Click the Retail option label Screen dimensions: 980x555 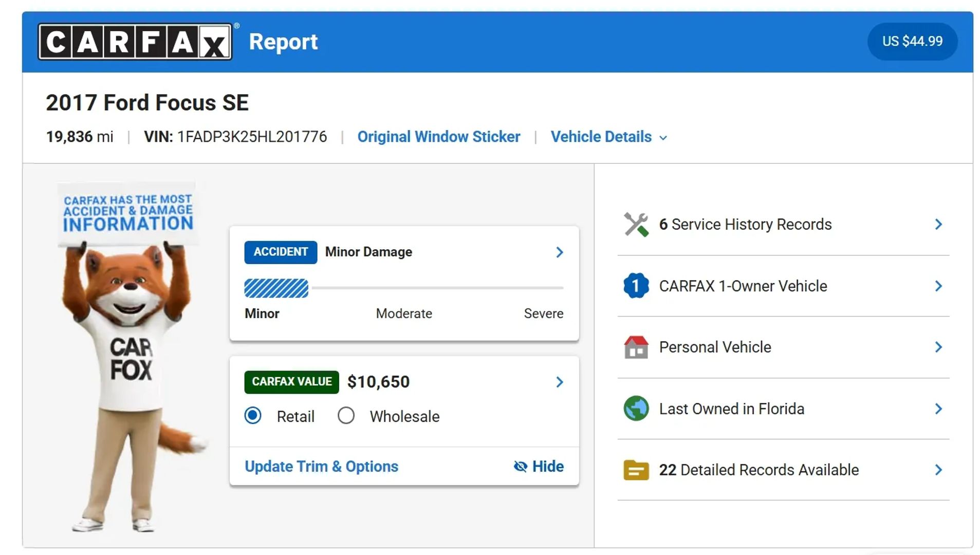[295, 416]
